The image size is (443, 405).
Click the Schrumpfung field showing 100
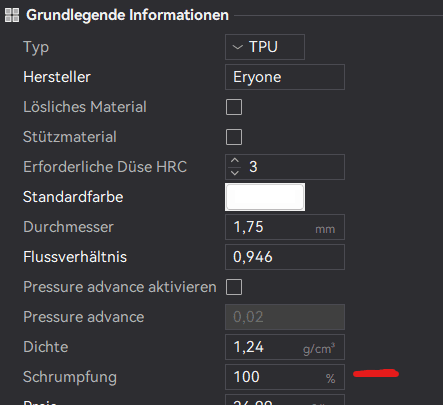[285, 377]
